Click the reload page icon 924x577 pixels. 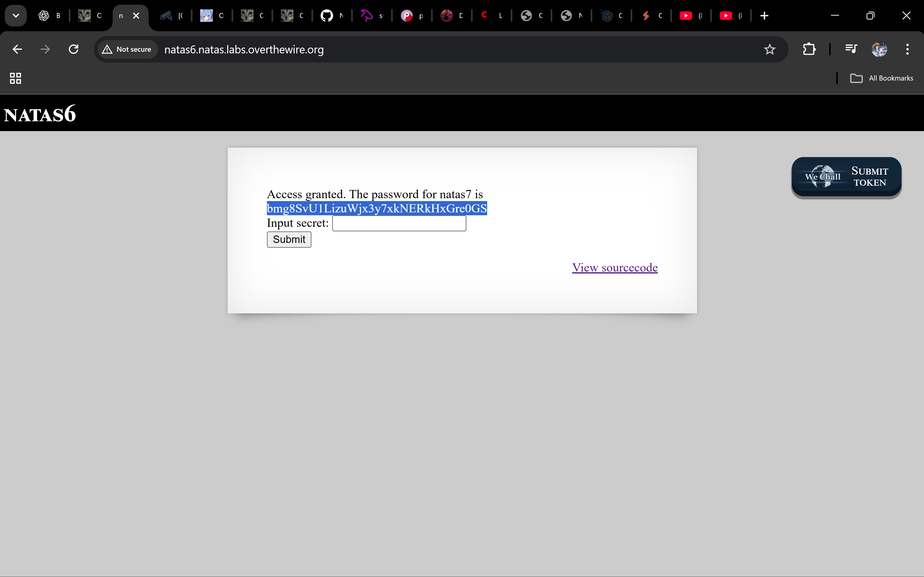(x=74, y=49)
